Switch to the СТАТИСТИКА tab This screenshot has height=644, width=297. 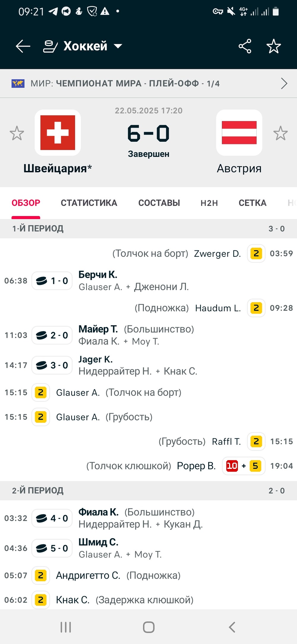pos(89,203)
